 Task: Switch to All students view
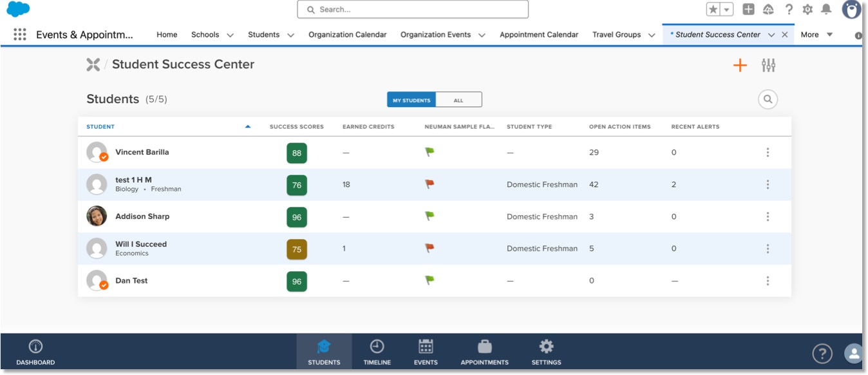[x=458, y=100]
